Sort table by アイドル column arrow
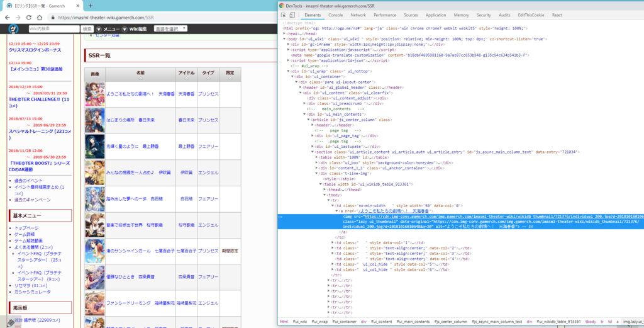Image resolution: width=644 pixels, height=328 pixels. pyautogui.click(x=186, y=77)
